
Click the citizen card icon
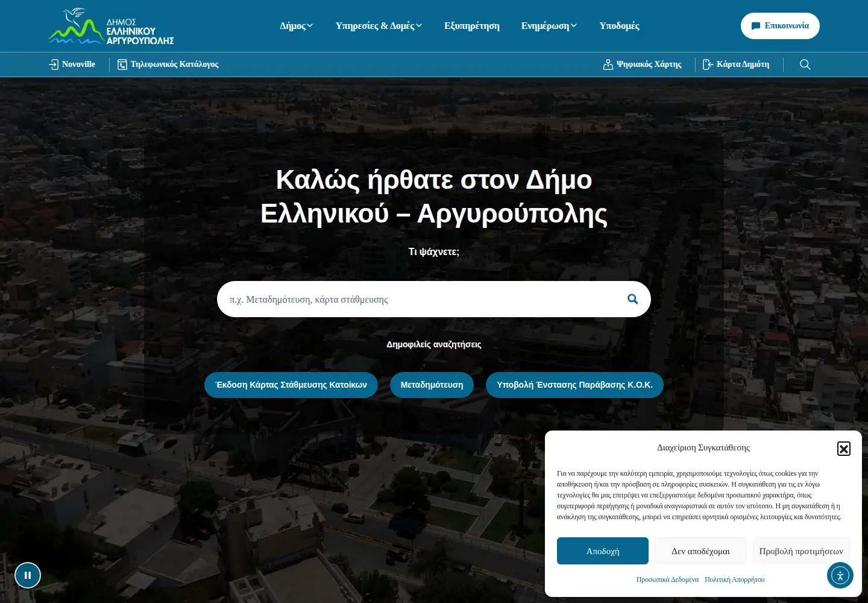tap(708, 65)
